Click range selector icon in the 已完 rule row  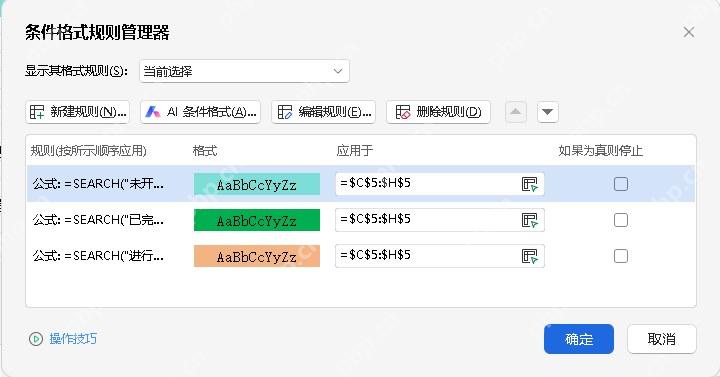coord(529,220)
